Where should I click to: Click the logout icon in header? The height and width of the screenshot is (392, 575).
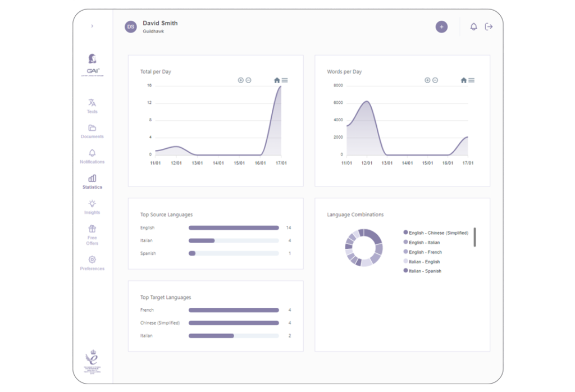point(489,27)
